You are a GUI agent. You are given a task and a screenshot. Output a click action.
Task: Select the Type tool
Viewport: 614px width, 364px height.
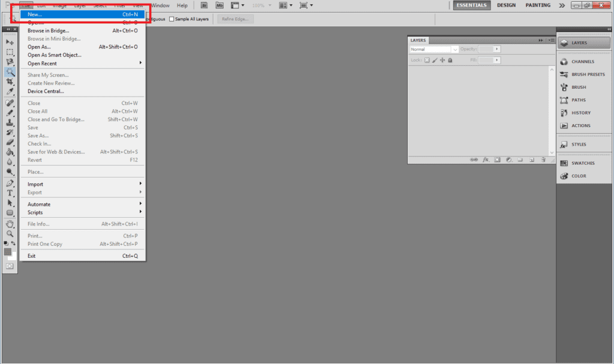point(10,193)
